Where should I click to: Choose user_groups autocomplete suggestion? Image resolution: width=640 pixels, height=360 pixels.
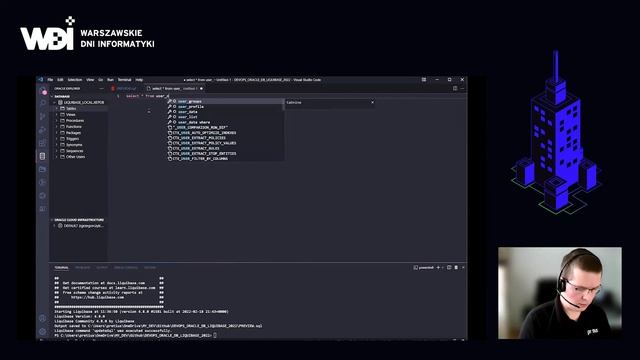(x=225, y=101)
